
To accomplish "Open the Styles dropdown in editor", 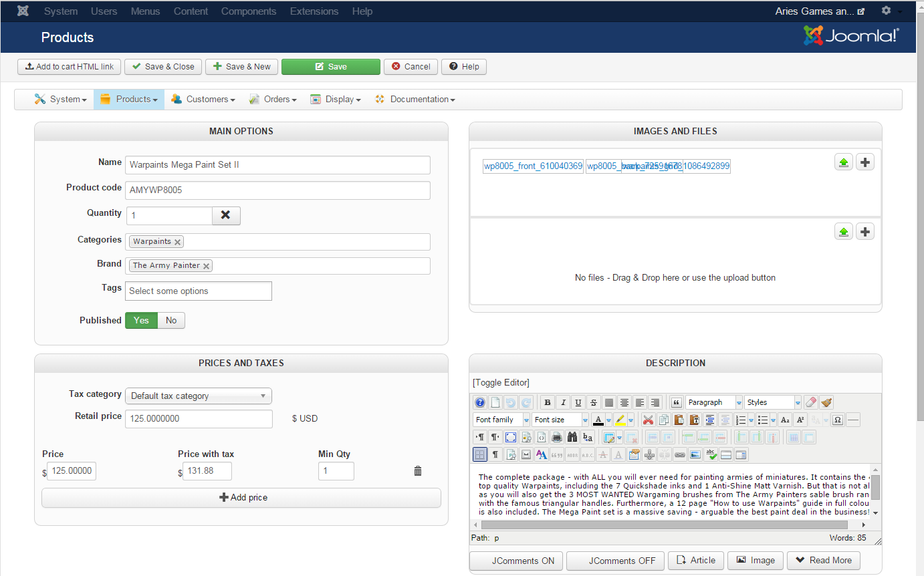I will click(x=773, y=402).
